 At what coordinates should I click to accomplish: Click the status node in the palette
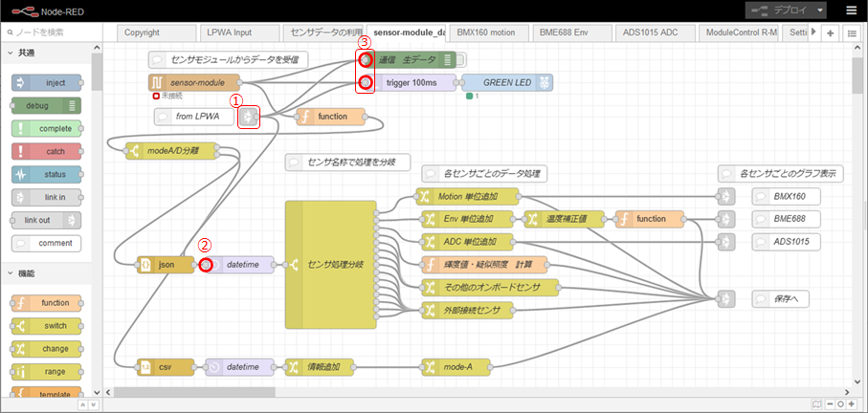click(47, 174)
